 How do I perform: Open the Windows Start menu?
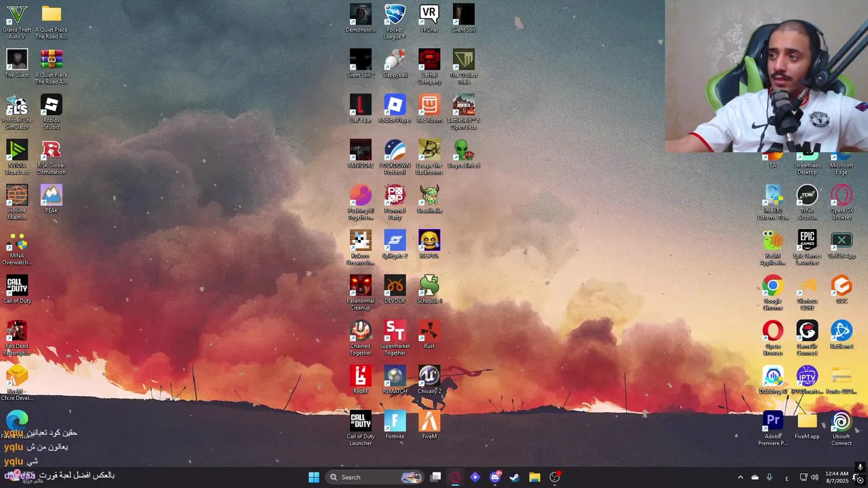pyautogui.click(x=314, y=477)
